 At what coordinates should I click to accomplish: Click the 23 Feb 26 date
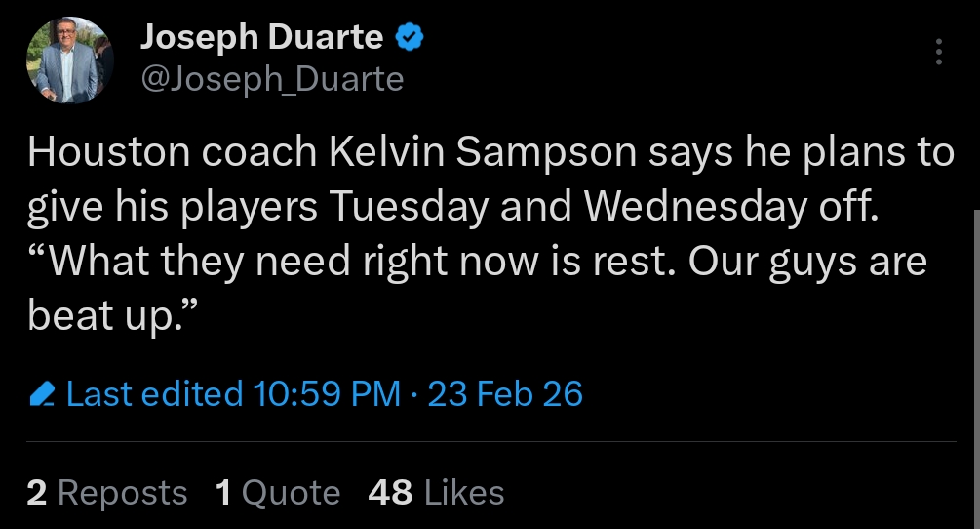505,394
